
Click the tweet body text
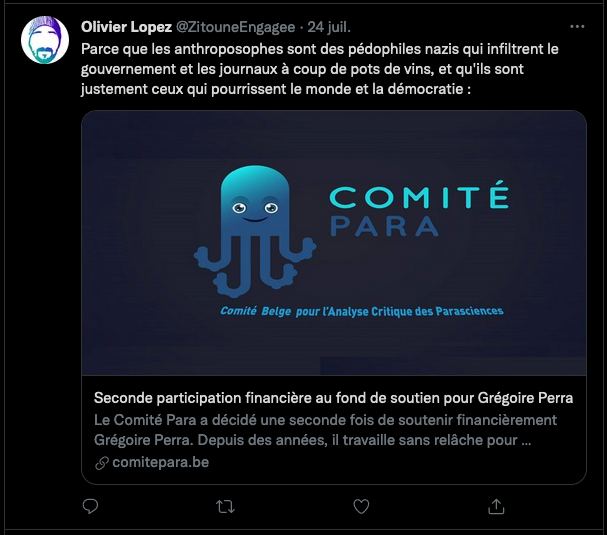pos(320,69)
